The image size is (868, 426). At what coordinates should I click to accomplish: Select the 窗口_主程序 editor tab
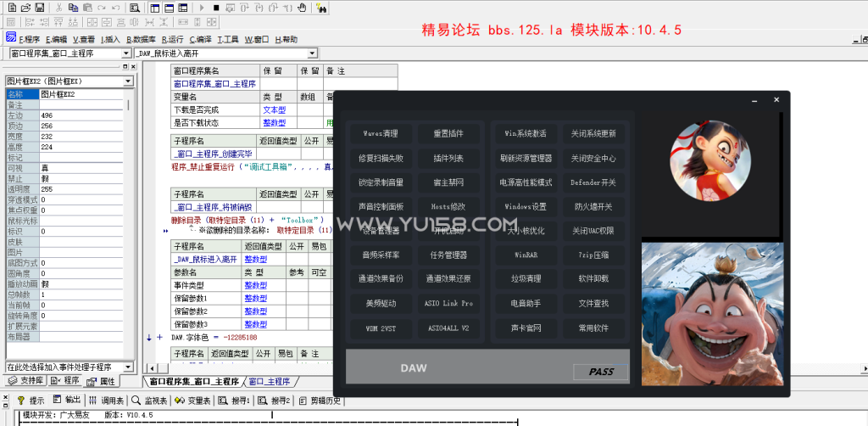point(269,381)
